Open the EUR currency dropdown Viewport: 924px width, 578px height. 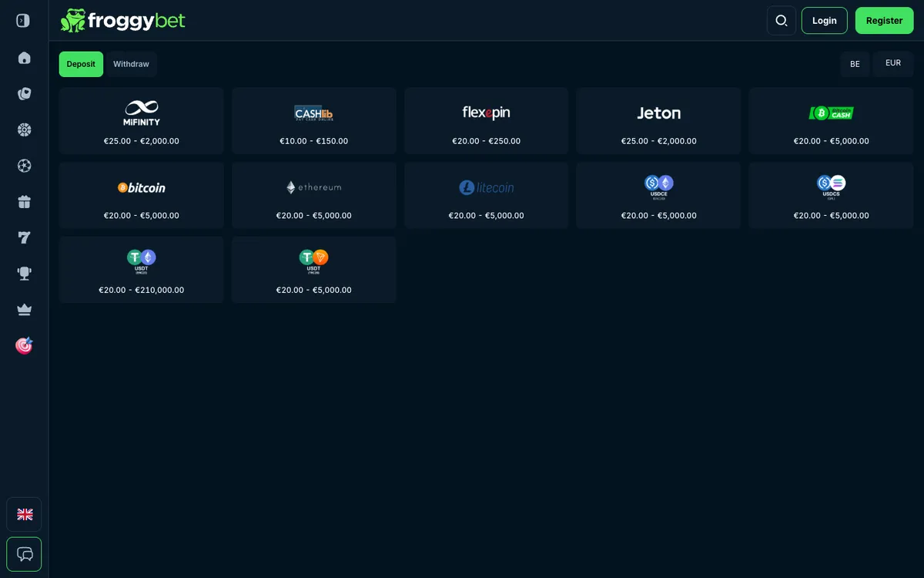tap(893, 64)
